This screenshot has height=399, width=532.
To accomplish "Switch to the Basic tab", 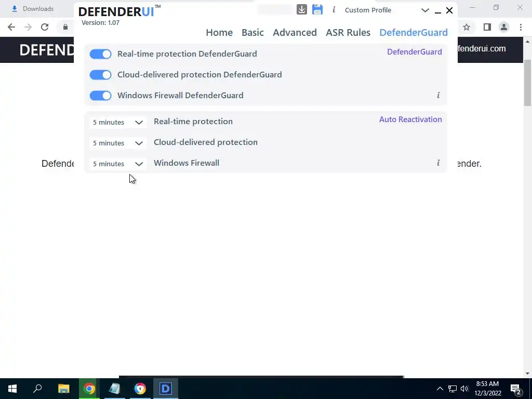I will (253, 33).
